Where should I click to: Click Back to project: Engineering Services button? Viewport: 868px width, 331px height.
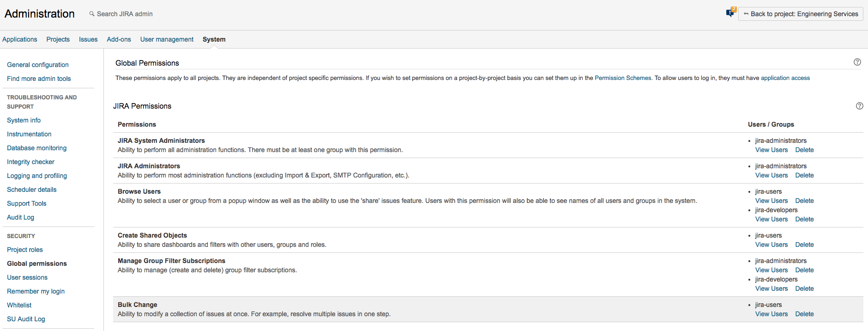point(801,14)
